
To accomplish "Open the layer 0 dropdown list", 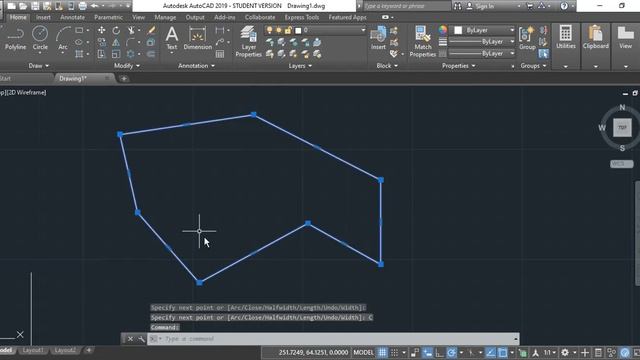I will pos(363,30).
